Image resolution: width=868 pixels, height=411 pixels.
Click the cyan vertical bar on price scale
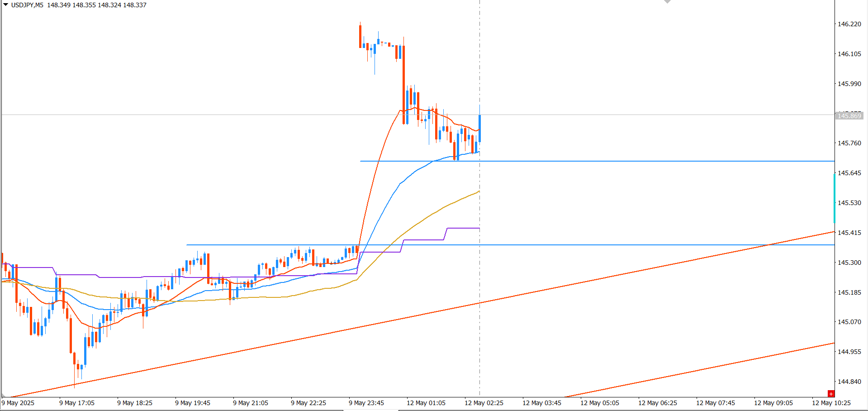pos(835,198)
